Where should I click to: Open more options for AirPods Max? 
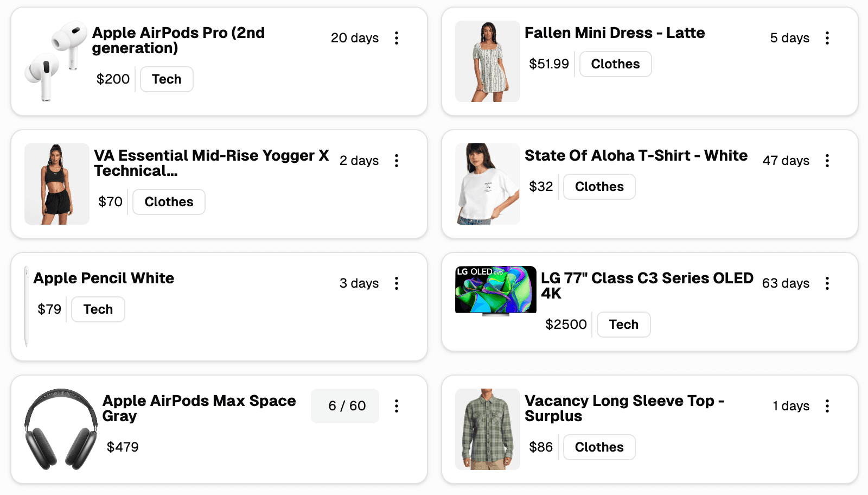[x=397, y=406]
